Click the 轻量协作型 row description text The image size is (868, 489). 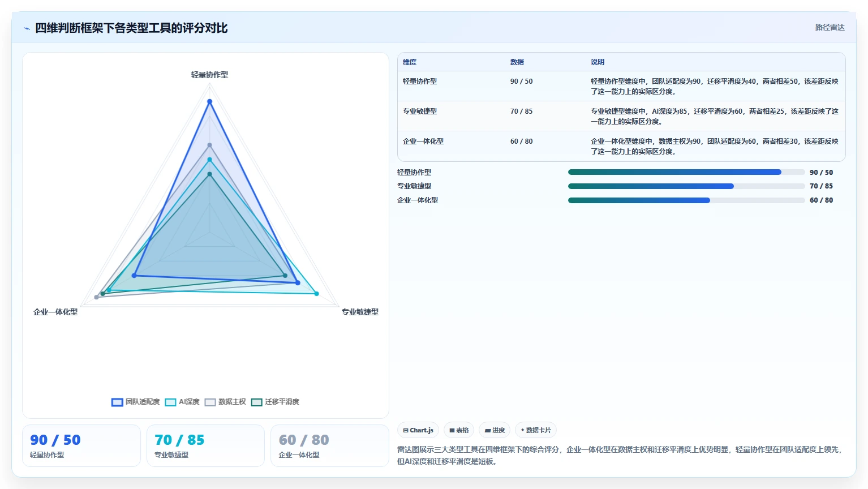pyautogui.click(x=715, y=86)
